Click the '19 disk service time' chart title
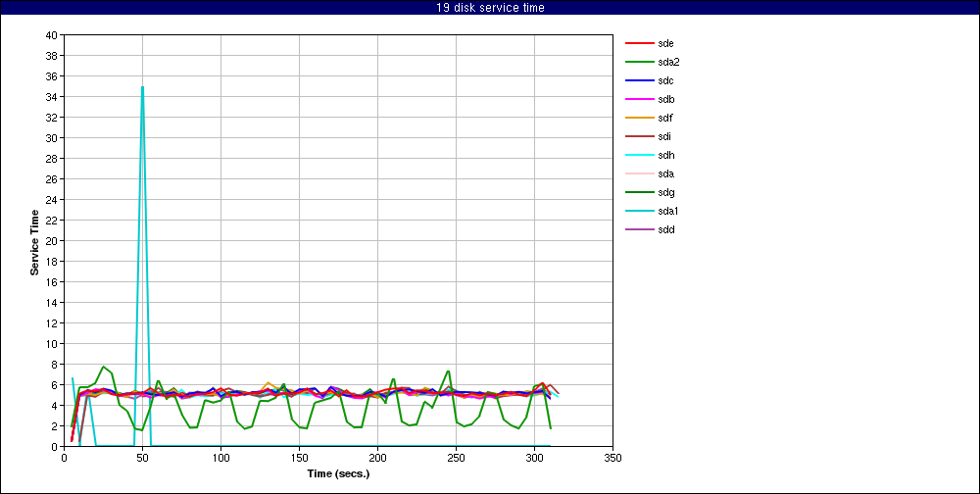Screen dimensions: 980x494 point(490,8)
